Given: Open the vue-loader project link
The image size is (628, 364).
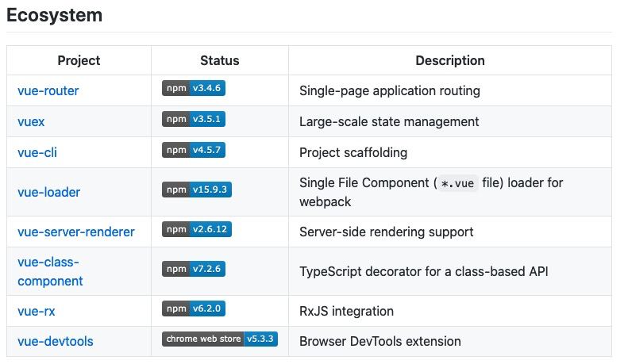Looking at the screenshot, I should coord(49,192).
